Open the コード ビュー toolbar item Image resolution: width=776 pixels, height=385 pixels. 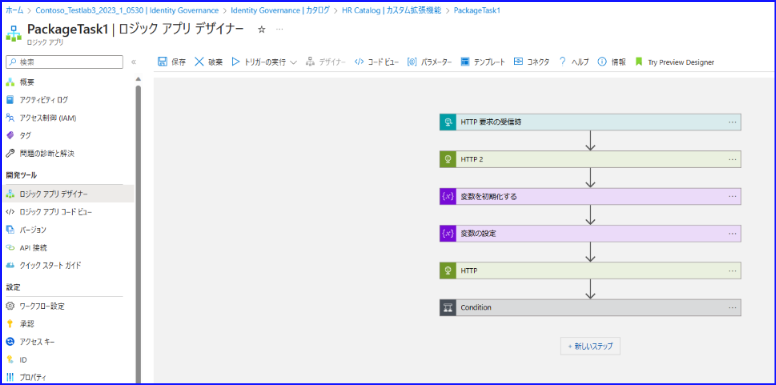click(x=377, y=62)
